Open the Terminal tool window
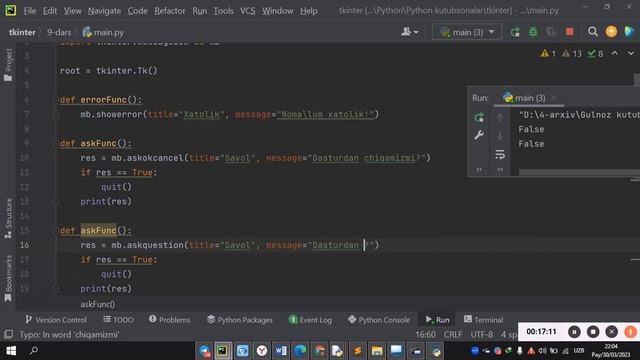The height and width of the screenshot is (360, 640). click(x=483, y=320)
